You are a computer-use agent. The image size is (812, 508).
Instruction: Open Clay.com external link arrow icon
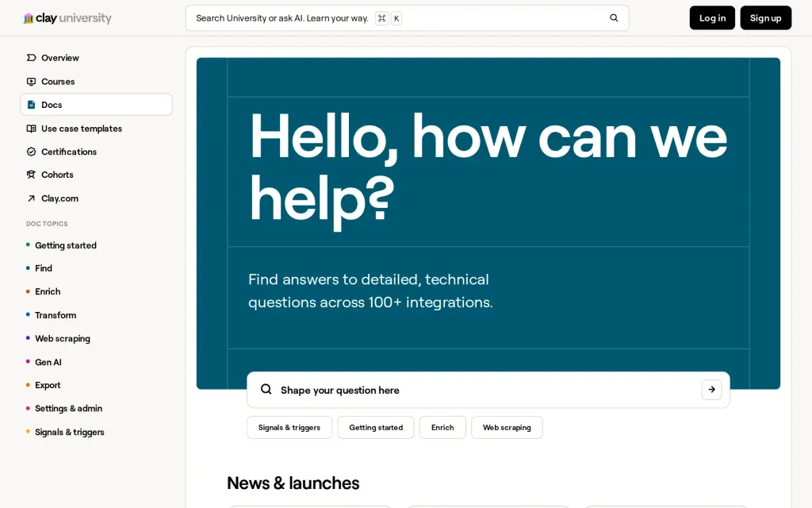click(31, 198)
